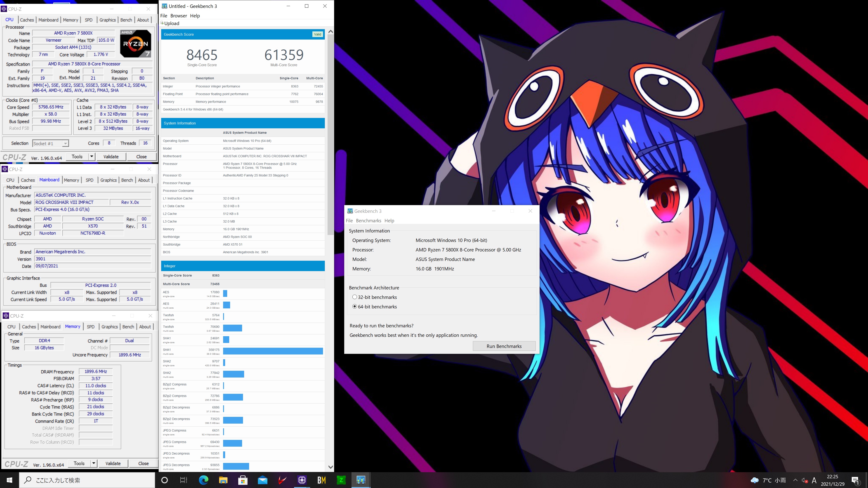Open the notification action center
Screen dimensions: 868x488
856,481
